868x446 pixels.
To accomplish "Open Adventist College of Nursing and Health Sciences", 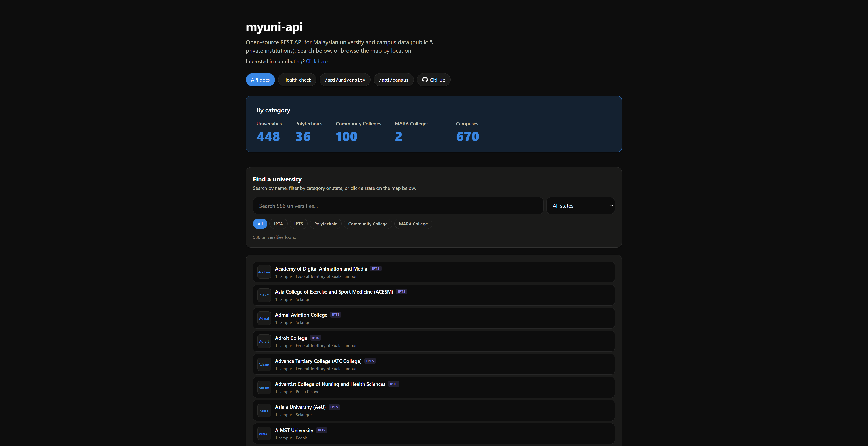I will [434, 388].
